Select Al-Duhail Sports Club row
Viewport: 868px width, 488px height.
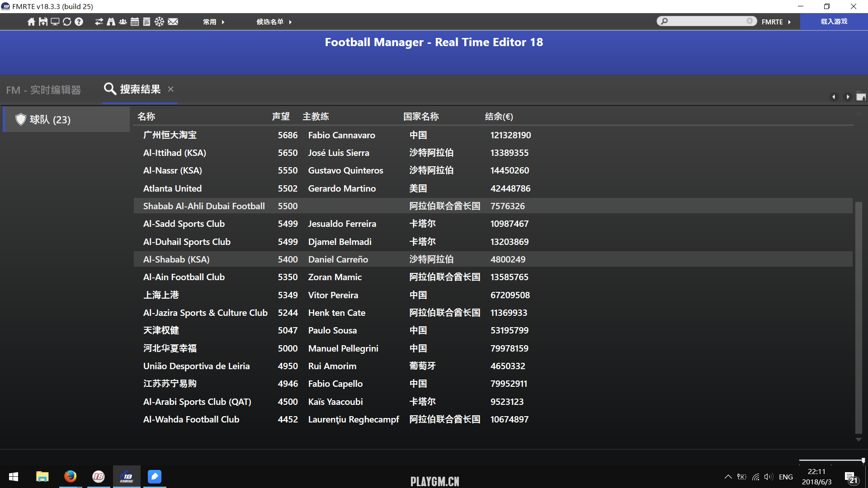pyautogui.click(x=493, y=242)
